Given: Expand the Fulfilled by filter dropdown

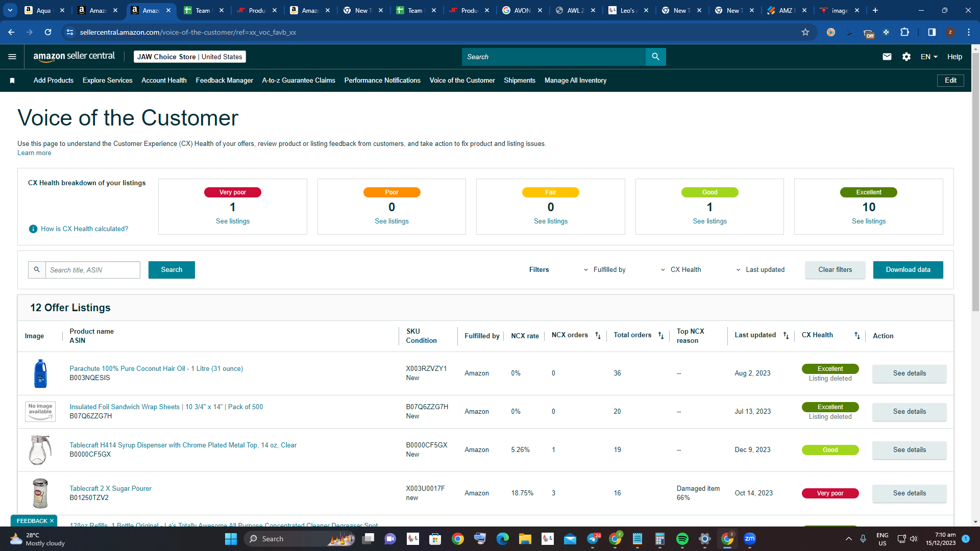Looking at the screenshot, I should click(x=605, y=270).
